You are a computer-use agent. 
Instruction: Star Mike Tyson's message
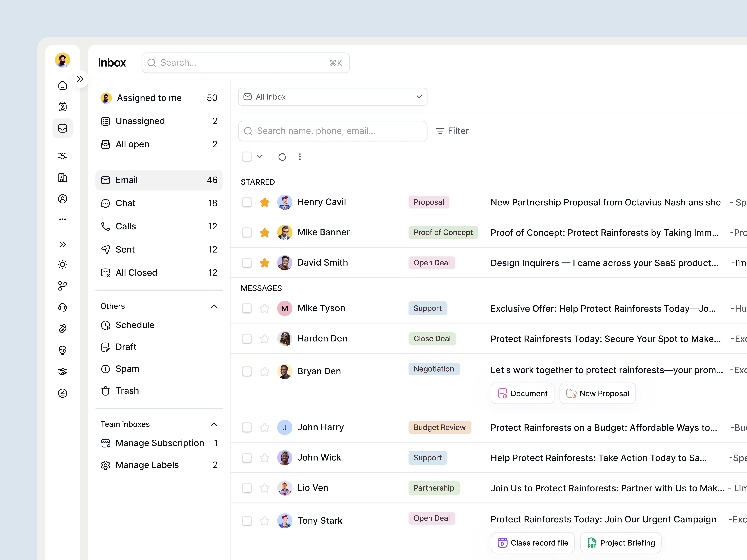tap(264, 308)
